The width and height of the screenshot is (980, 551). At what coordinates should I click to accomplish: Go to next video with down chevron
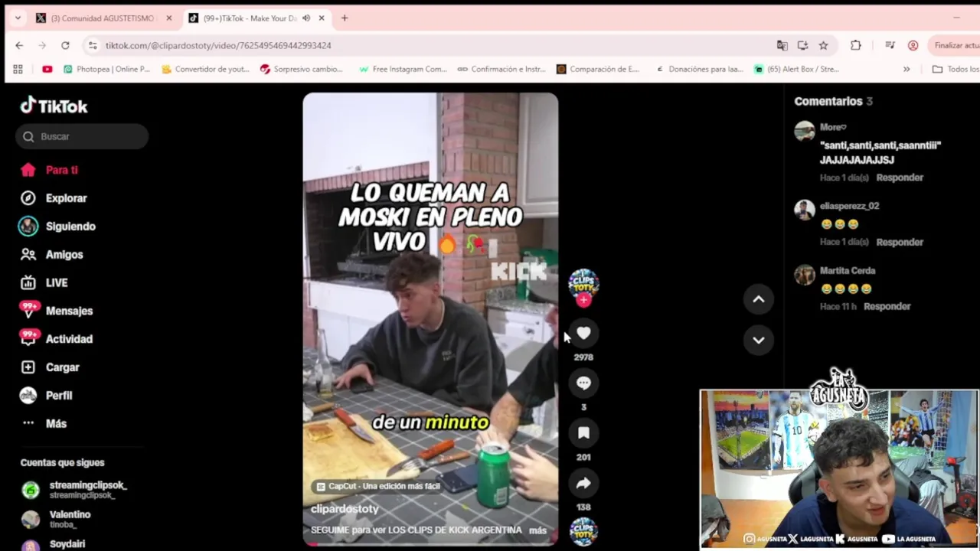pos(759,340)
